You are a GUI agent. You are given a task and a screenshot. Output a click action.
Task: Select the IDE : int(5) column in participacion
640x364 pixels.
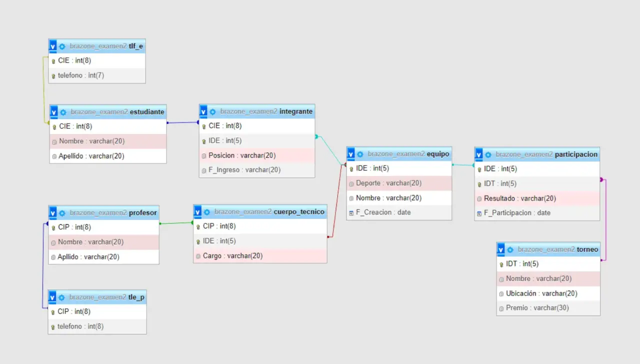coord(537,169)
